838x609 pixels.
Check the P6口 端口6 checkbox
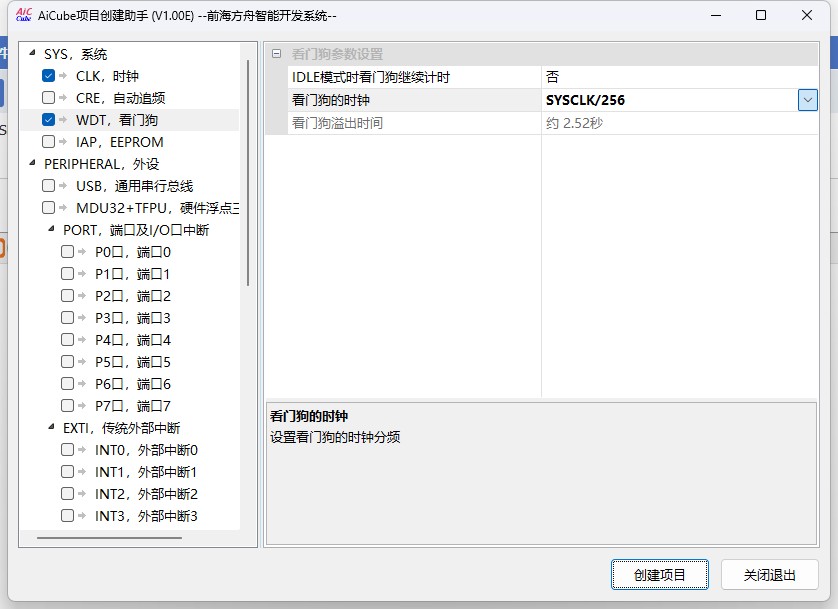[x=67, y=384]
